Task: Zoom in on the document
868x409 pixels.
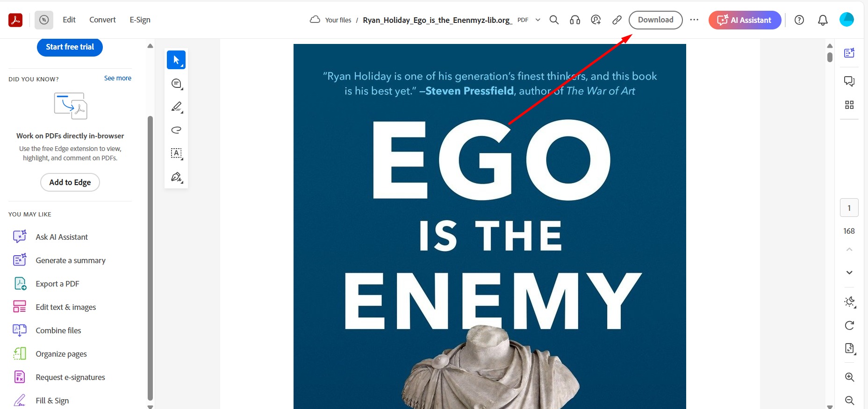Action: pyautogui.click(x=849, y=377)
